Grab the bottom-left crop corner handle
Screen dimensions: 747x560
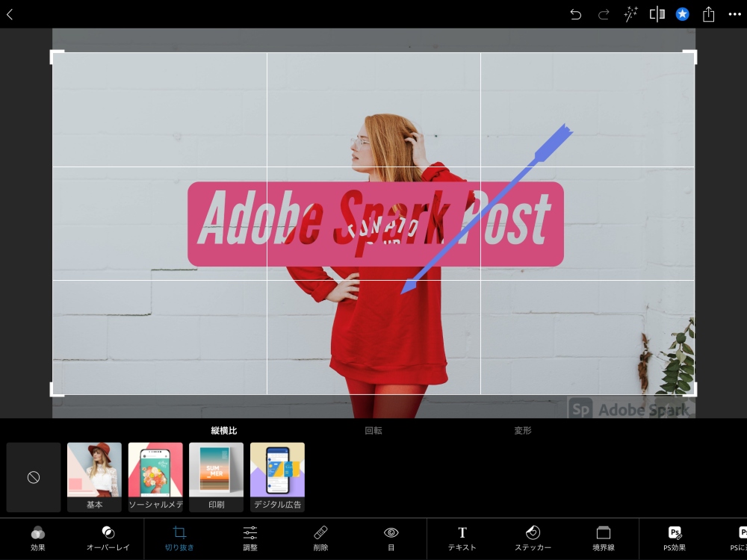(x=57, y=390)
